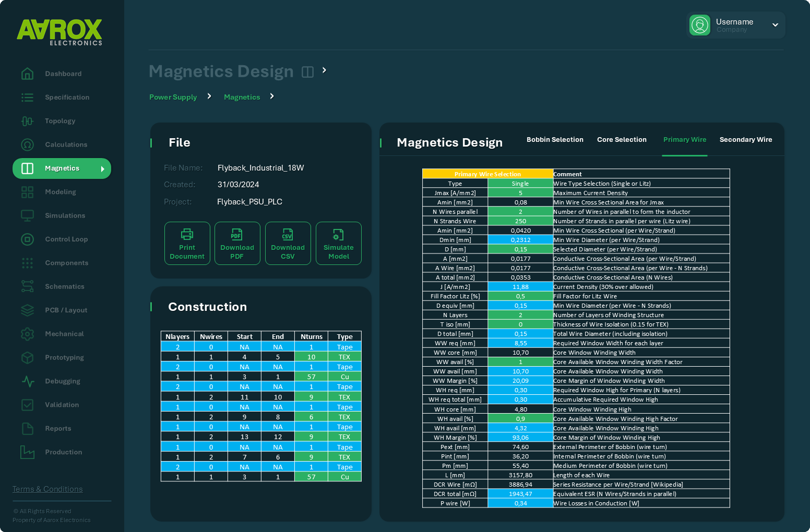Click the Simulate Model button
Image resolution: width=810 pixels, height=532 pixels.
coord(338,244)
